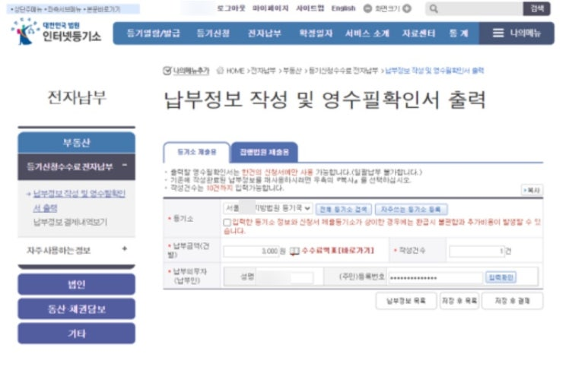The height and width of the screenshot is (370, 588).
Task: Open the 전자납부 menu
Action: [265, 33]
